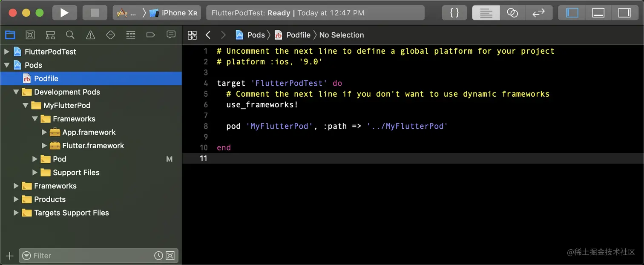
Task: Select Flutter.framework in navigator
Action: coord(91,146)
